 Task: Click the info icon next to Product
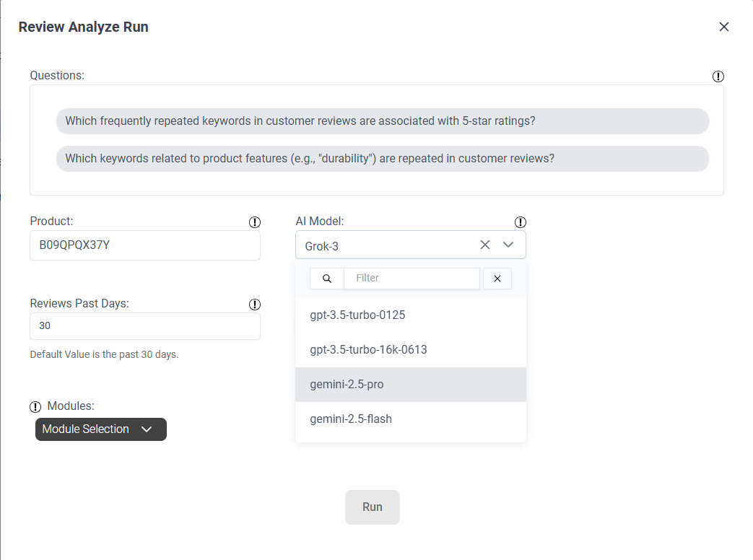click(x=254, y=222)
